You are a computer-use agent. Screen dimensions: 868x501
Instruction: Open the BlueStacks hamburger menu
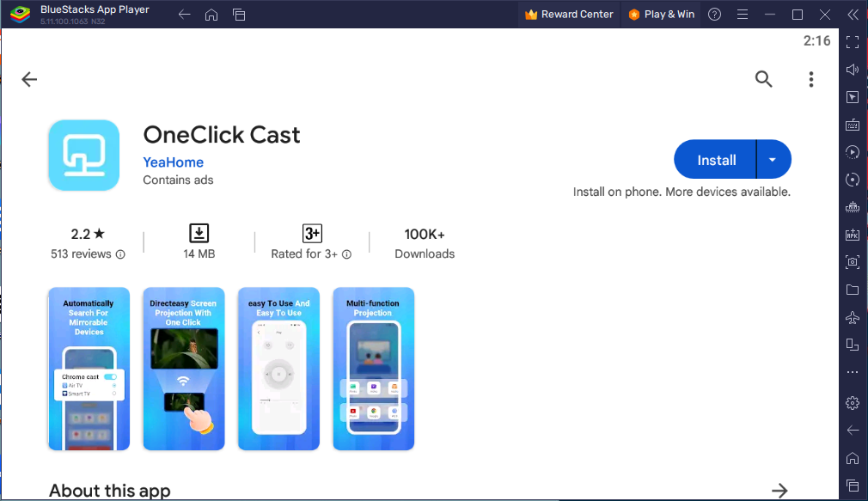743,15
